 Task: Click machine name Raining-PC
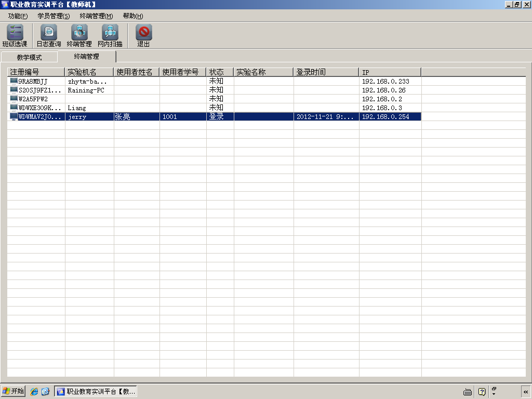(x=86, y=90)
